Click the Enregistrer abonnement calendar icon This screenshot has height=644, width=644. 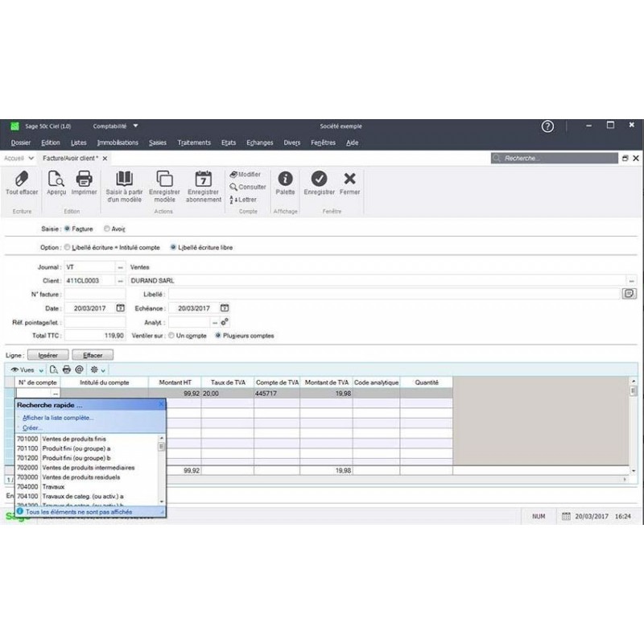point(202,180)
